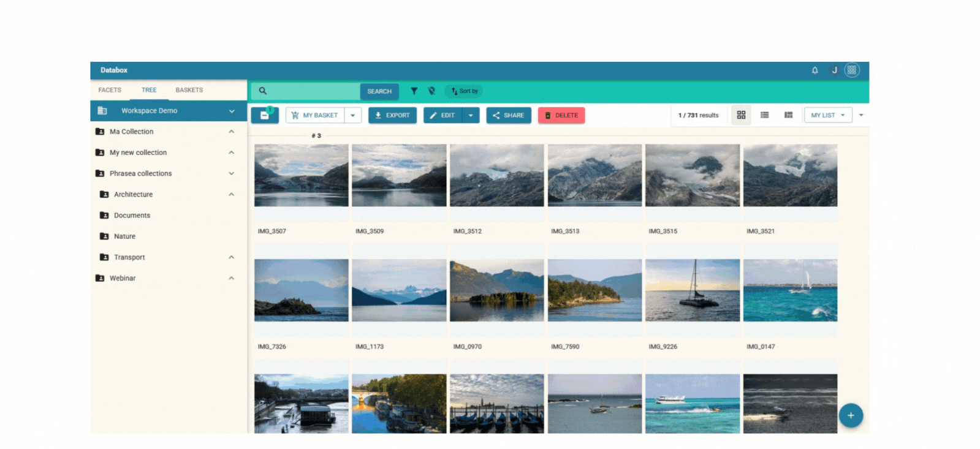The height and width of the screenshot is (449, 980).
Task: Select thumbnail IMG_3509
Action: [x=399, y=175]
